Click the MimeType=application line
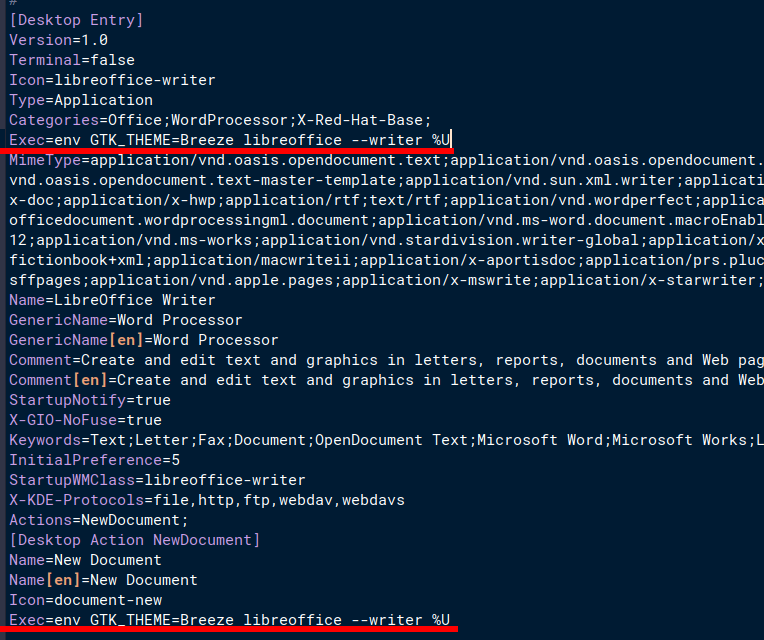Screen dimensions: 764x640 point(386,160)
